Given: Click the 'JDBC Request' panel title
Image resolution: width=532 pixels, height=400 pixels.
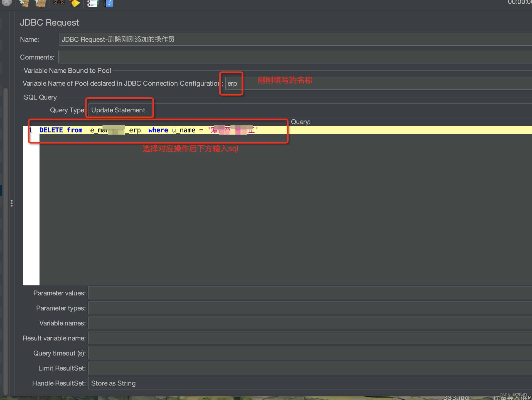Looking at the screenshot, I should [x=49, y=22].
